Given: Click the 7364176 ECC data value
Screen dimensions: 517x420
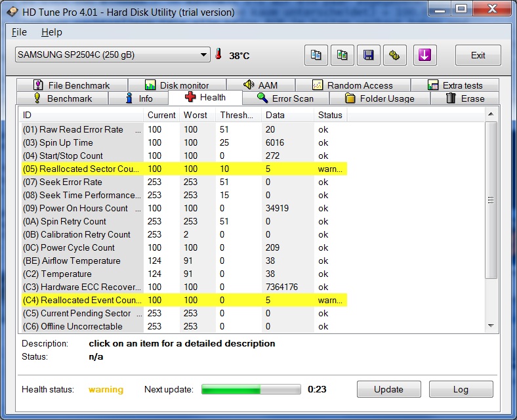Looking at the screenshot, I should pos(281,287).
